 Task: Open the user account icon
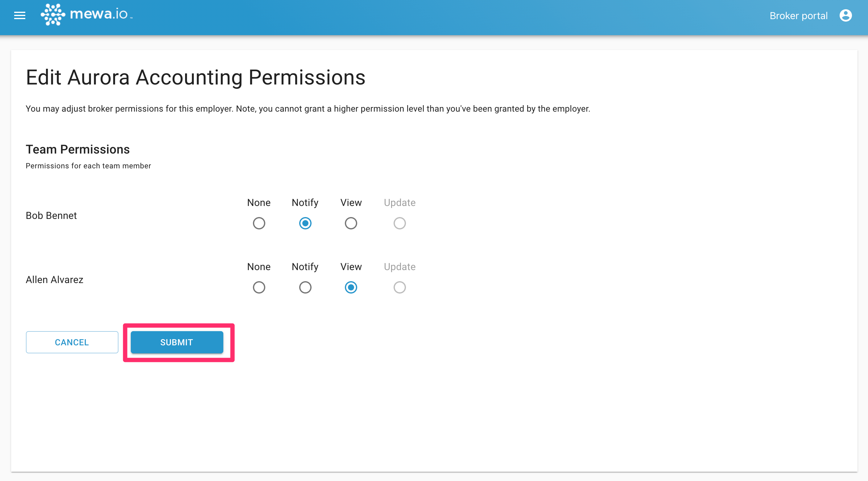845,15
